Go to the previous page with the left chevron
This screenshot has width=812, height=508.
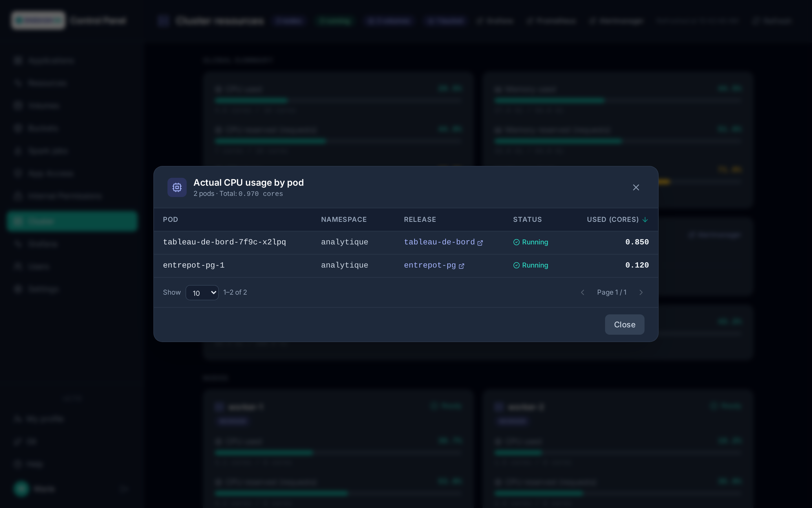[582, 292]
